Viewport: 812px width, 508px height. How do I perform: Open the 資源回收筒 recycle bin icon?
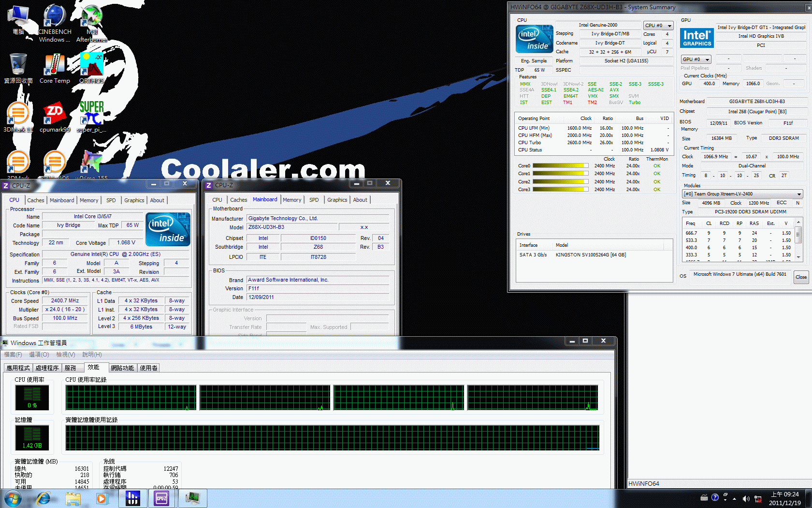tap(18, 68)
